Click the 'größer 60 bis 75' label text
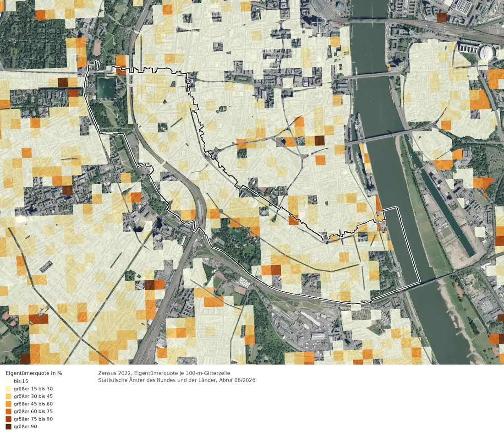 (33, 411)
